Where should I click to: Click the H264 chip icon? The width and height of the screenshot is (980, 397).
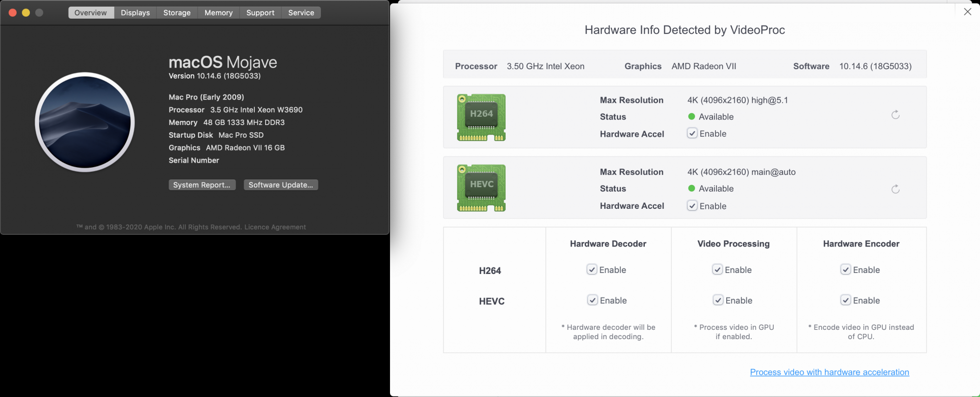coord(481,117)
